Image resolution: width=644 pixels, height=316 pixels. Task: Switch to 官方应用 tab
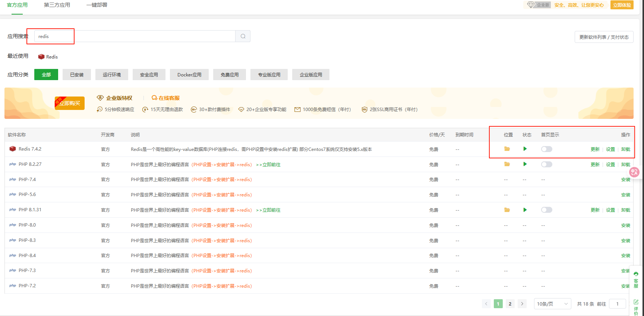tap(17, 5)
